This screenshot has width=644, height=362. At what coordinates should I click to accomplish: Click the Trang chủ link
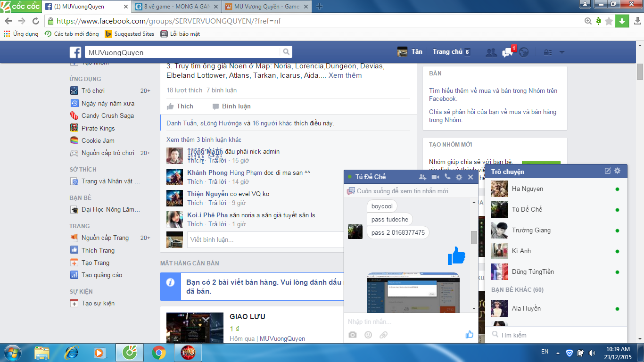[x=447, y=52]
